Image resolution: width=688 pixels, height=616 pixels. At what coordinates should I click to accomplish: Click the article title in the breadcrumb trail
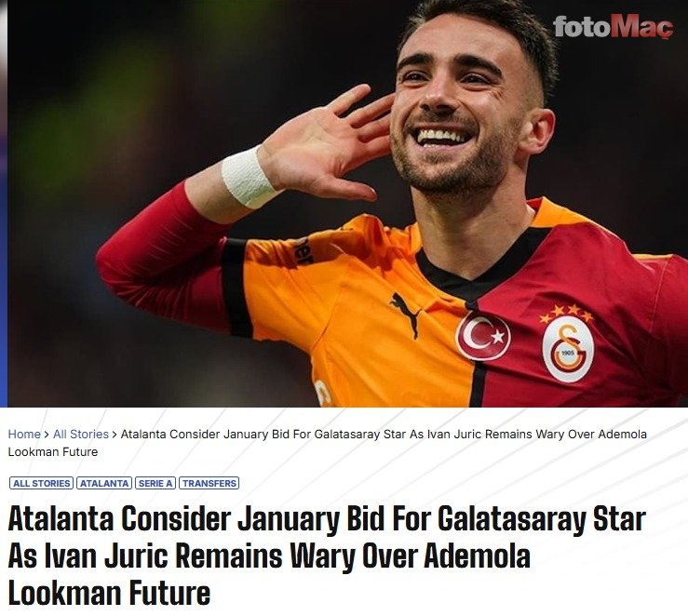coord(328,443)
